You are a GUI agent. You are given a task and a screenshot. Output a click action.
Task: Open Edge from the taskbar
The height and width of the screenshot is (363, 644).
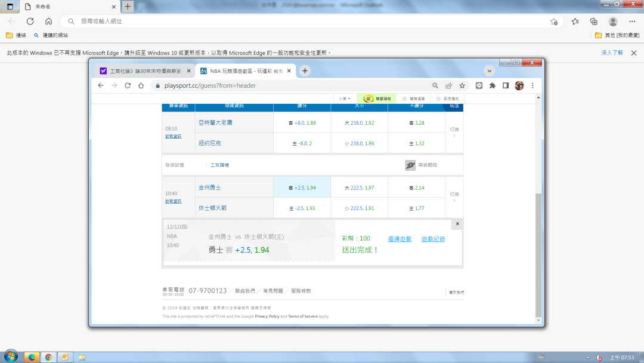click(32, 357)
